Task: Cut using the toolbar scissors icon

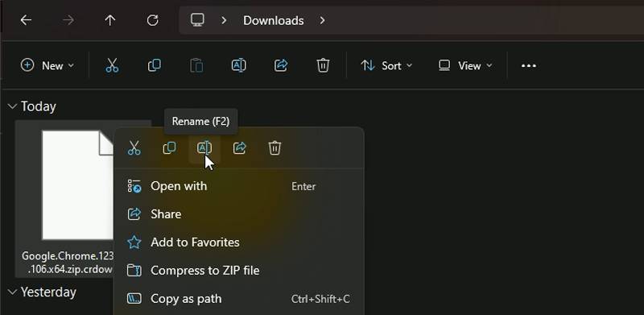Action: [112, 65]
